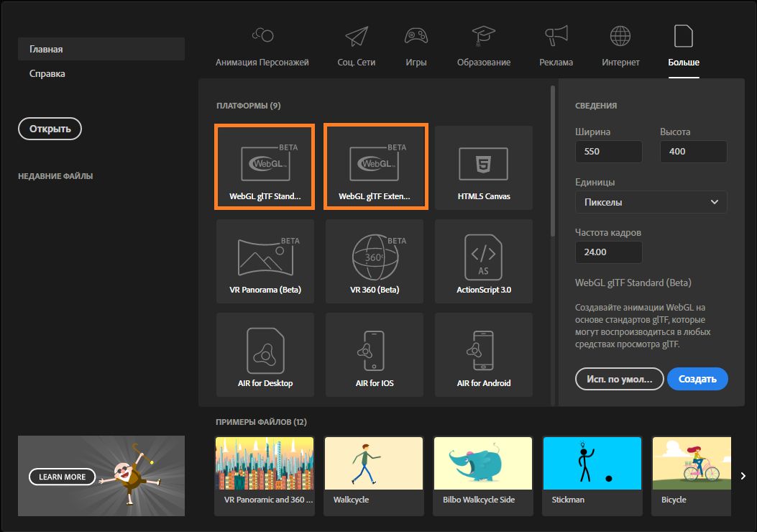This screenshot has width=757, height=532.
Task: Choose the HTML5 Canvas platform
Action: coord(484,168)
